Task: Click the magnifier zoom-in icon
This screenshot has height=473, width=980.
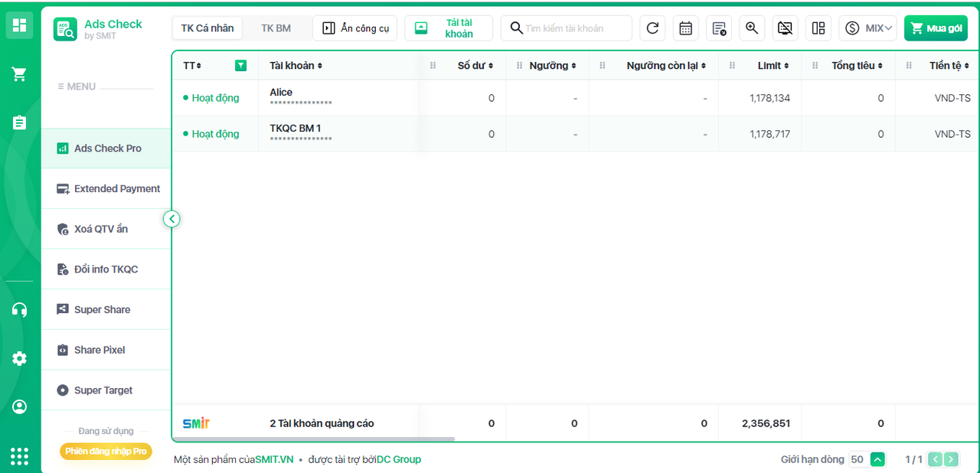Action: tap(752, 28)
